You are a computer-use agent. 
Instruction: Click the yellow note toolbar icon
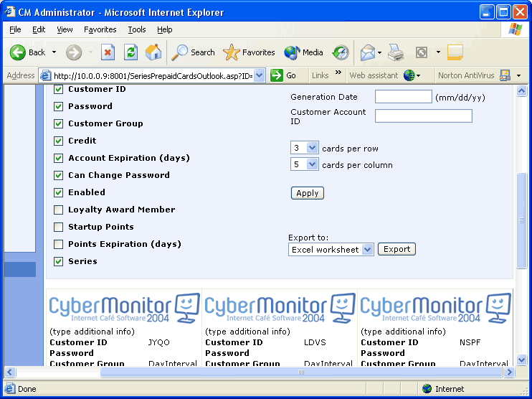pyautogui.click(x=455, y=52)
